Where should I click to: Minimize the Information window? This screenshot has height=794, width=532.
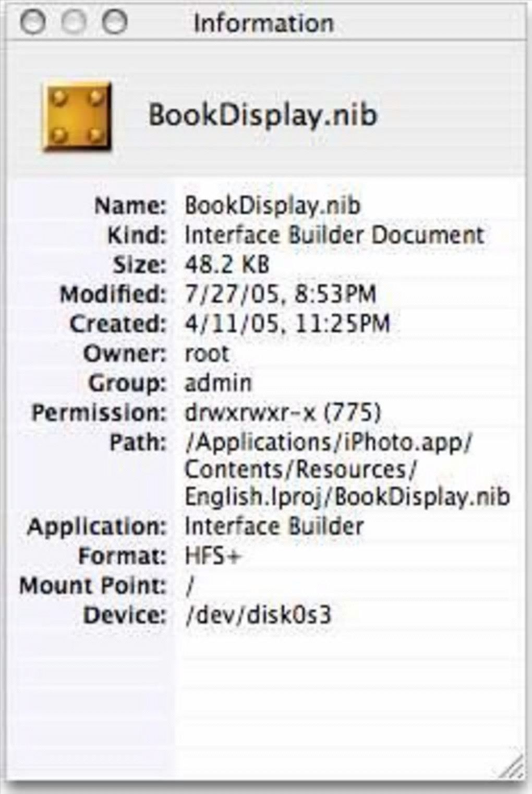tap(73, 23)
